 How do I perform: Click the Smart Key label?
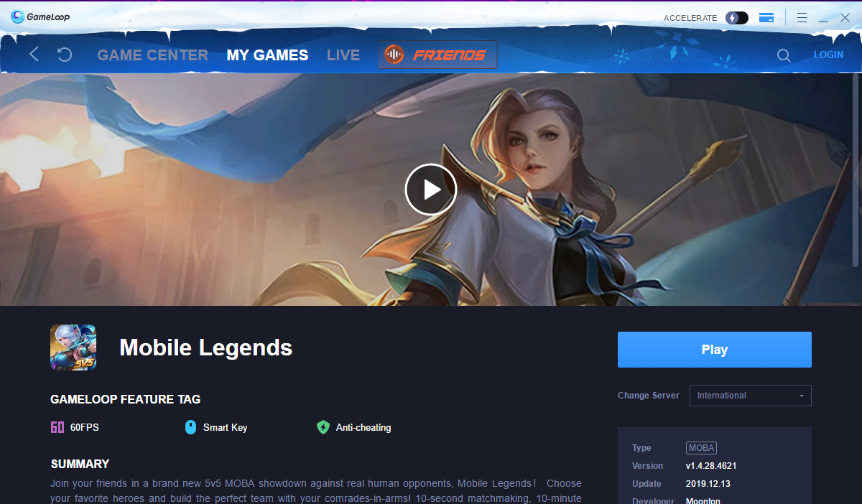click(225, 428)
